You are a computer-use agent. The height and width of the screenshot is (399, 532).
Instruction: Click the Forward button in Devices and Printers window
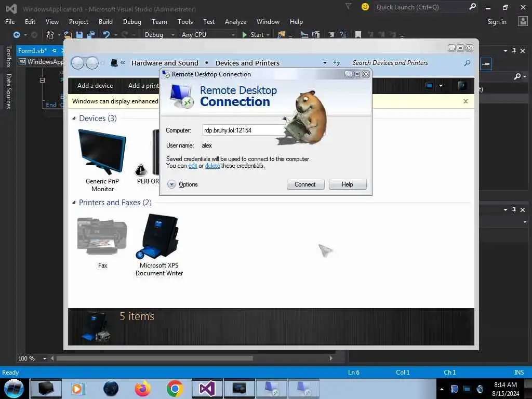point(92,63)
